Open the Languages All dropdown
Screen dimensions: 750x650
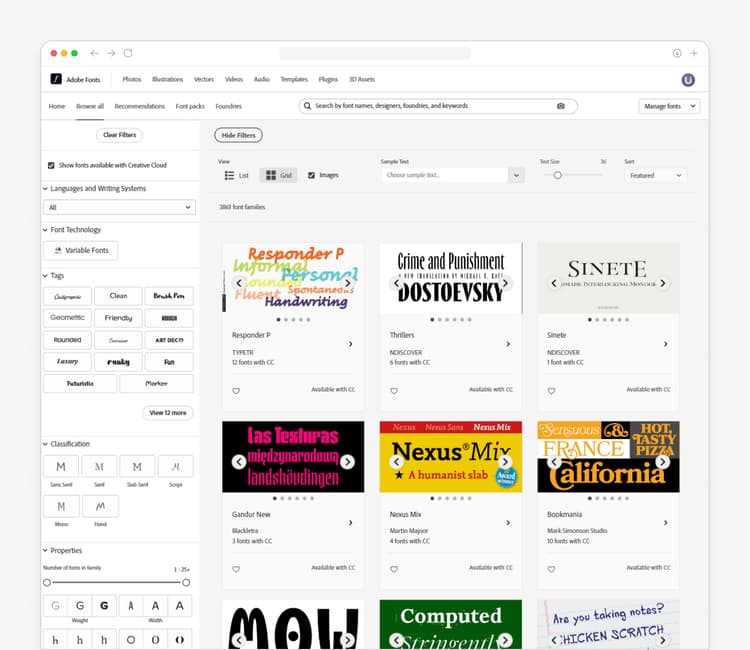click(119, 207)
